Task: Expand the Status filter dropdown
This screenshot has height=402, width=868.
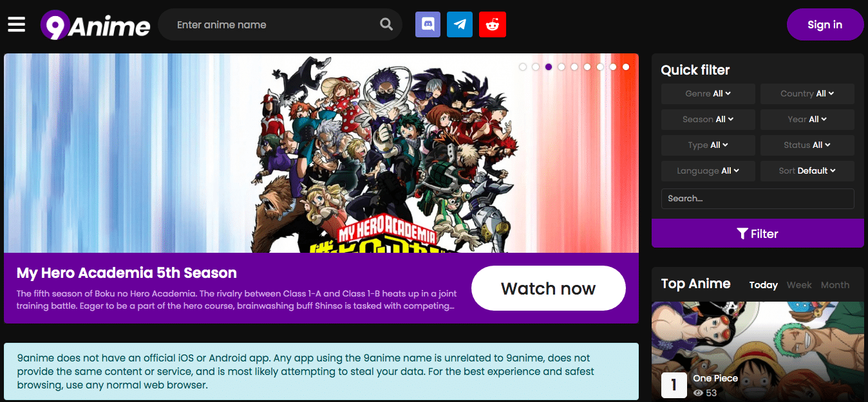Action: (807, 145)
